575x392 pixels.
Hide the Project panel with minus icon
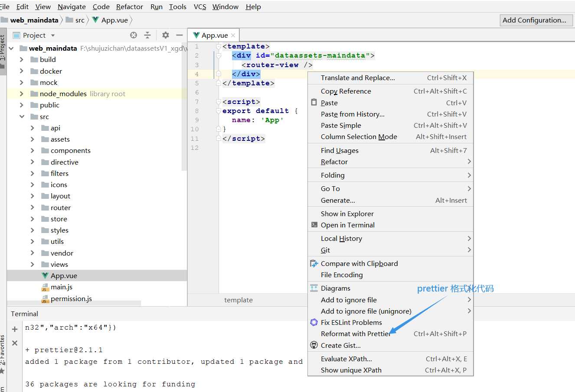pos(180,36)
